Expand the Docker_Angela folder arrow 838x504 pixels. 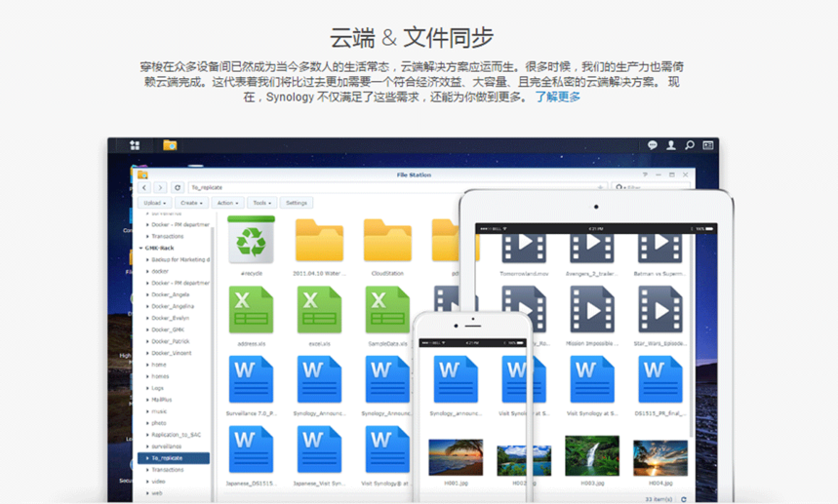tap(147, 294)
